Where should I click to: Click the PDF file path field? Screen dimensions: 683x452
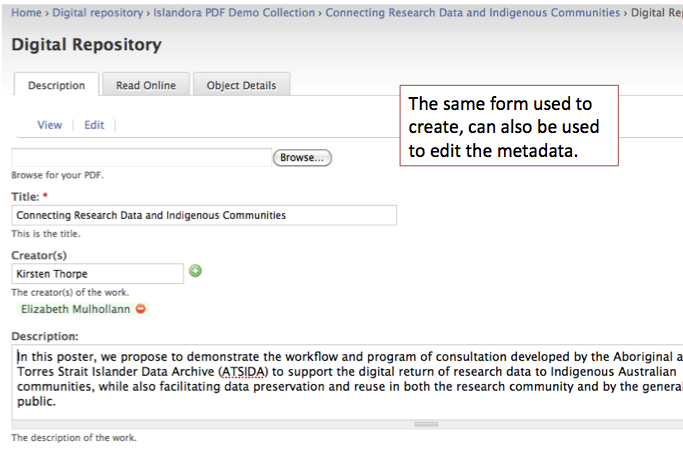click(141, 157)
